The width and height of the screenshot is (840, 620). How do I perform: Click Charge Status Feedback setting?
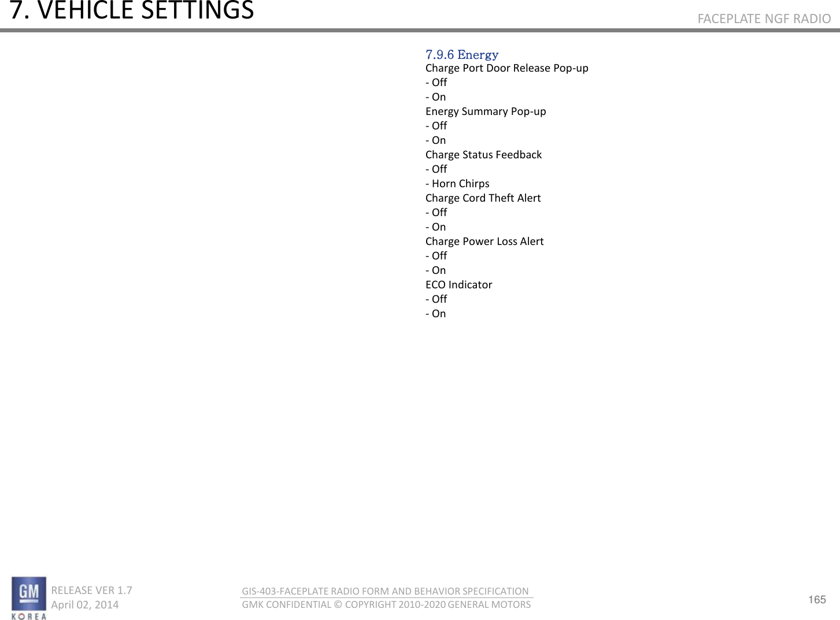coord(483,155)
